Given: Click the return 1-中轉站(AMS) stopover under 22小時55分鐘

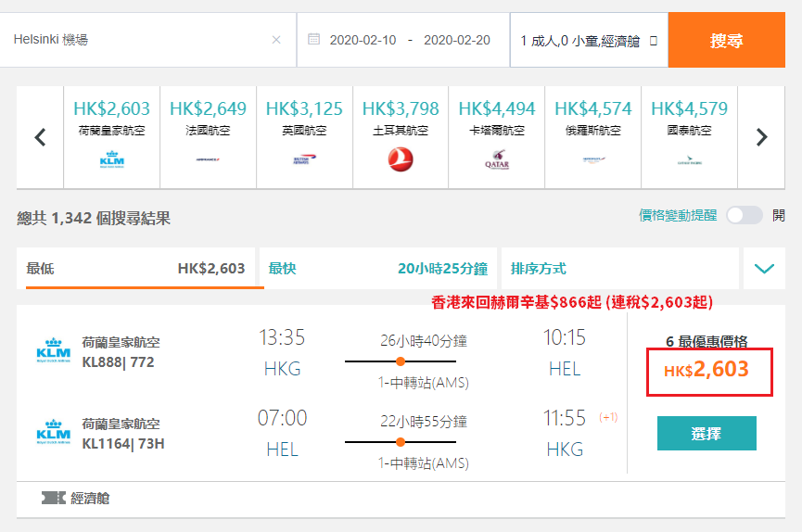Looking at the screenshot, I should point(424,463).
